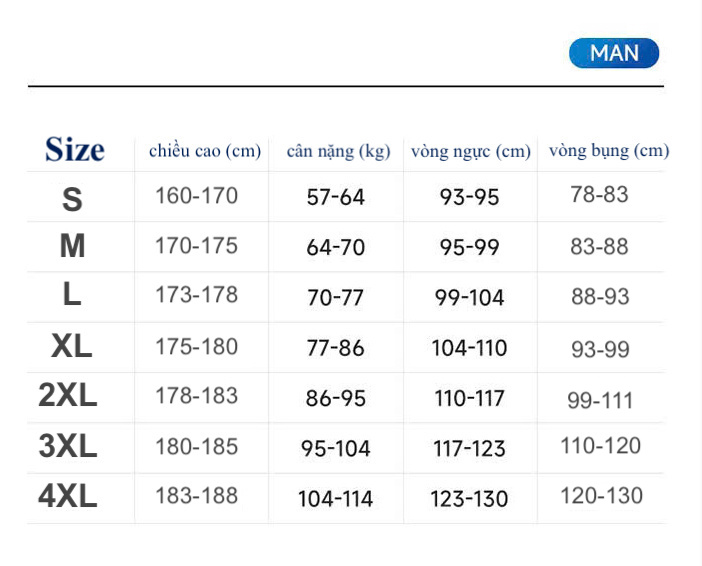Select the cân nặng (kg) header
This screenshot has height=566, width=702.
tap(337, 152)
